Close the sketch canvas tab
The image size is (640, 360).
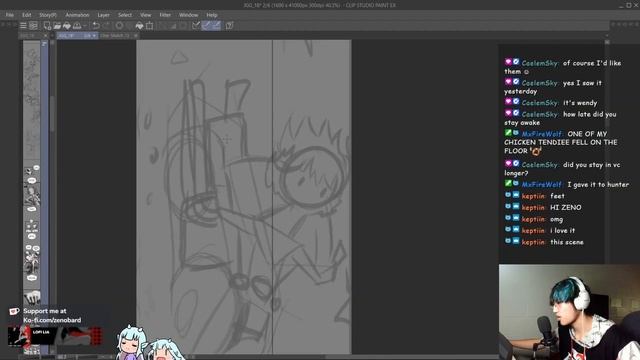click(136, 36)
